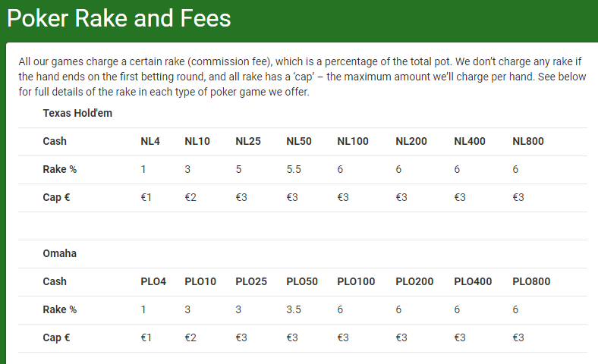
Task: Select the NL100 column header
Action: click(x=353, y=141)
